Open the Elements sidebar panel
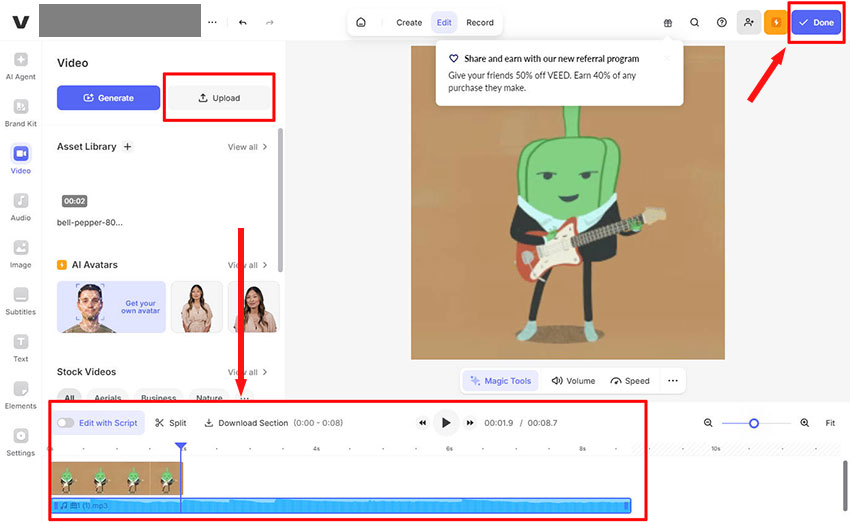Viewport: 850px width, 523px height. click(x=21, y=389)
